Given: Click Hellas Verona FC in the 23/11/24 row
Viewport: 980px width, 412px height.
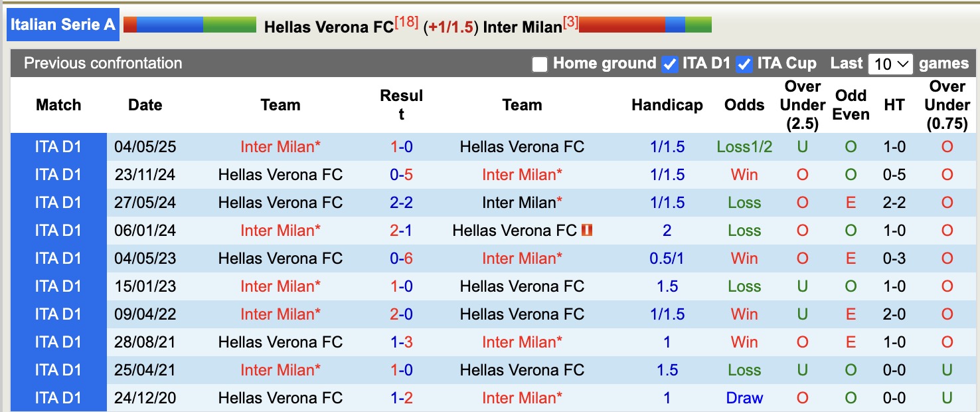Looking at the screenshot, I should [x=280, y=175].
